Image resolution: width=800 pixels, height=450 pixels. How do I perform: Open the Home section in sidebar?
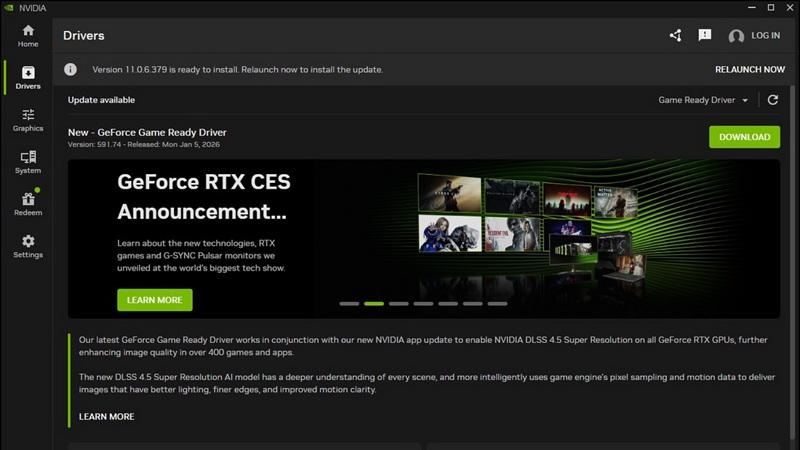[28, 36]
